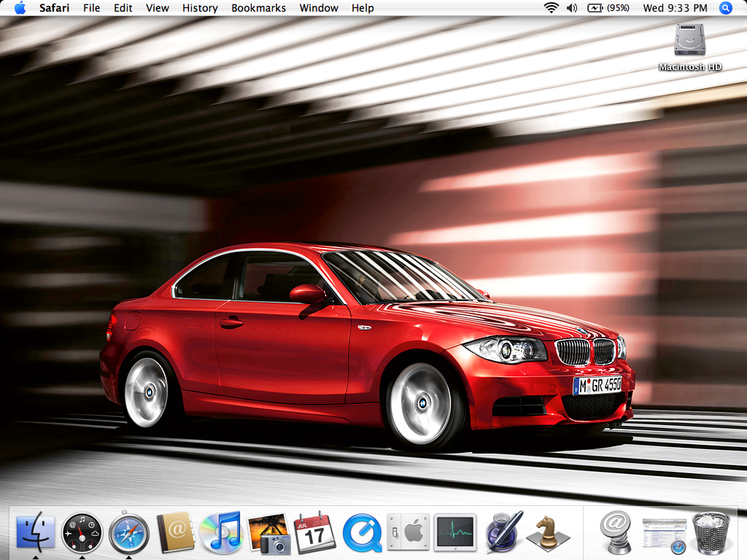Launch the ink pen app in Dock
The width and height of the screenshot is (747, 560).
(x=503, y=532)
